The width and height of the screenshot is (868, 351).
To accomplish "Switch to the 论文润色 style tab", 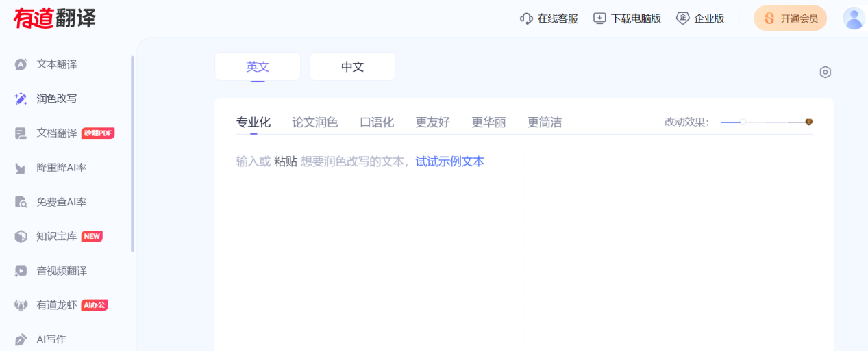I will pyautogui.click(x=315, y=122).
